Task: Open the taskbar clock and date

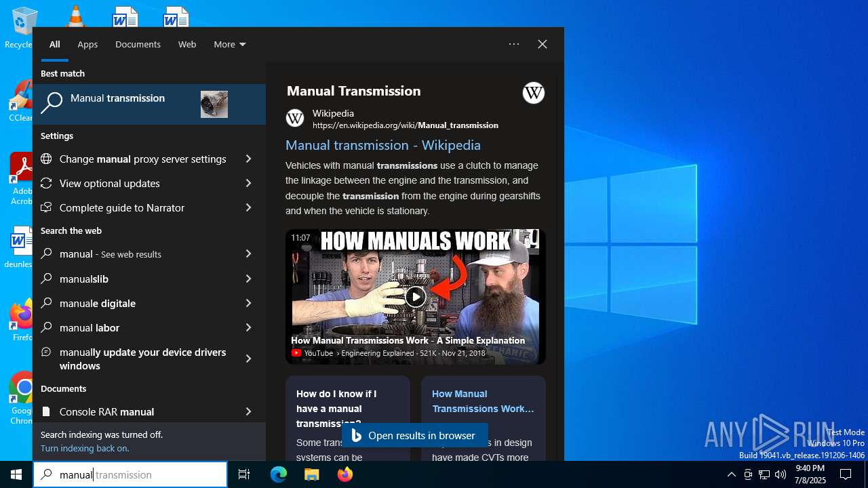Action: tap(810, 474)
